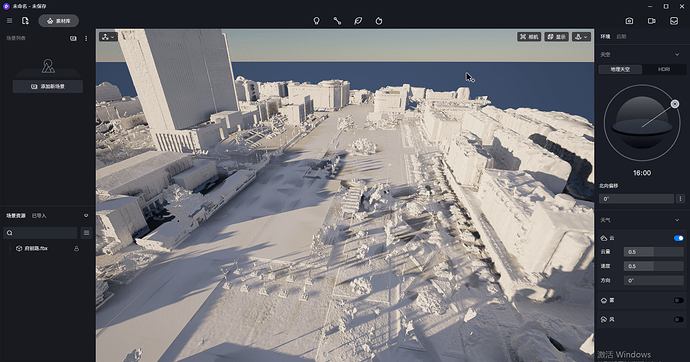Viewport: 690px width, 362px height.
Task: Open scene list three-dot menu
Action: coord(86,38)
